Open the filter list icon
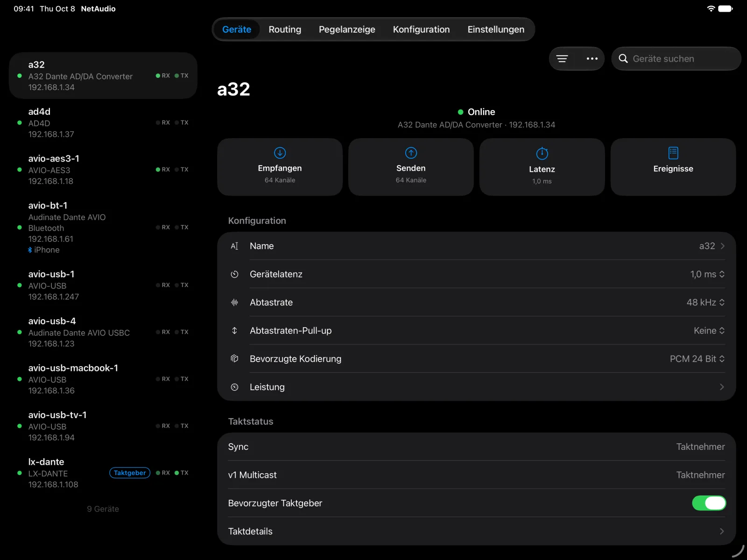The image size is (747, 560). point(562,59)
